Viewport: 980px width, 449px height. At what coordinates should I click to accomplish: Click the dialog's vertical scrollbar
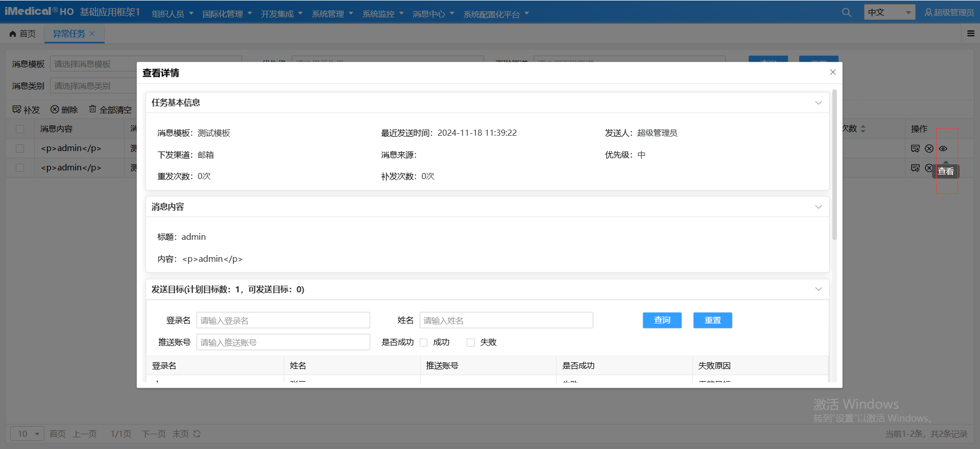coord(834,164)
